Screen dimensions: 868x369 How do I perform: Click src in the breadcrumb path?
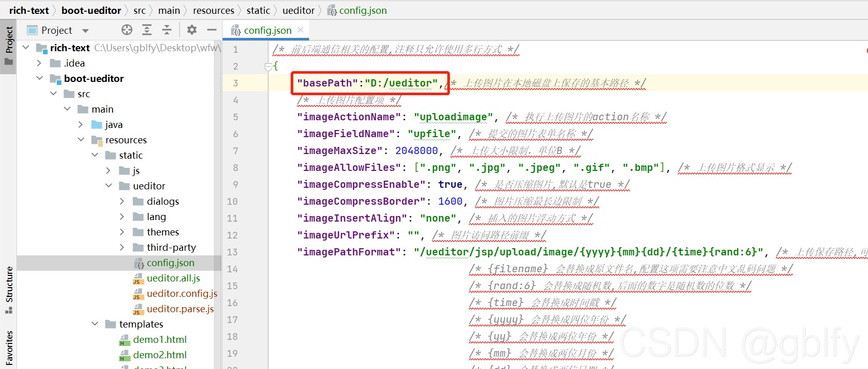click(140, 10)
